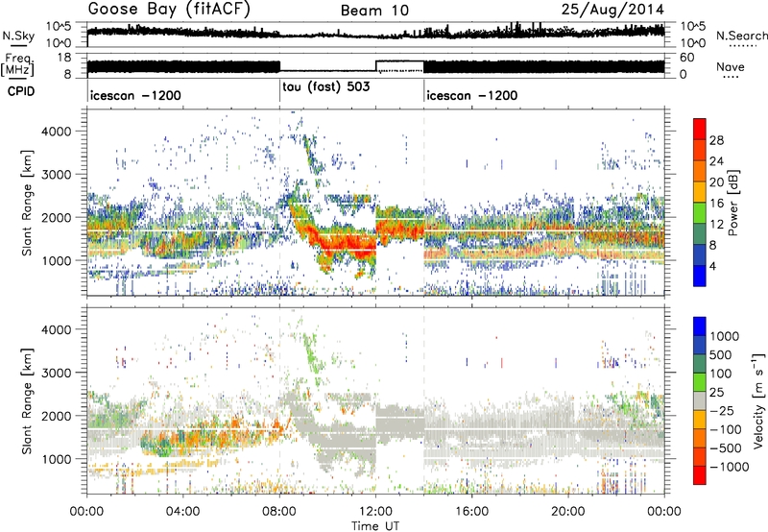Click the '20:00' time axis tick label
The width and height of the screenshot is (768, 532).
point(568,512)
